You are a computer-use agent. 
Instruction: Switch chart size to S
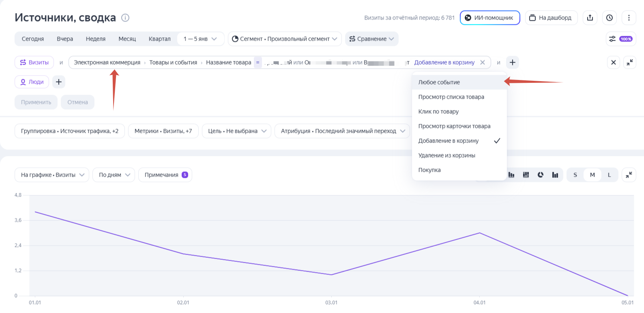tap(575, 175)
